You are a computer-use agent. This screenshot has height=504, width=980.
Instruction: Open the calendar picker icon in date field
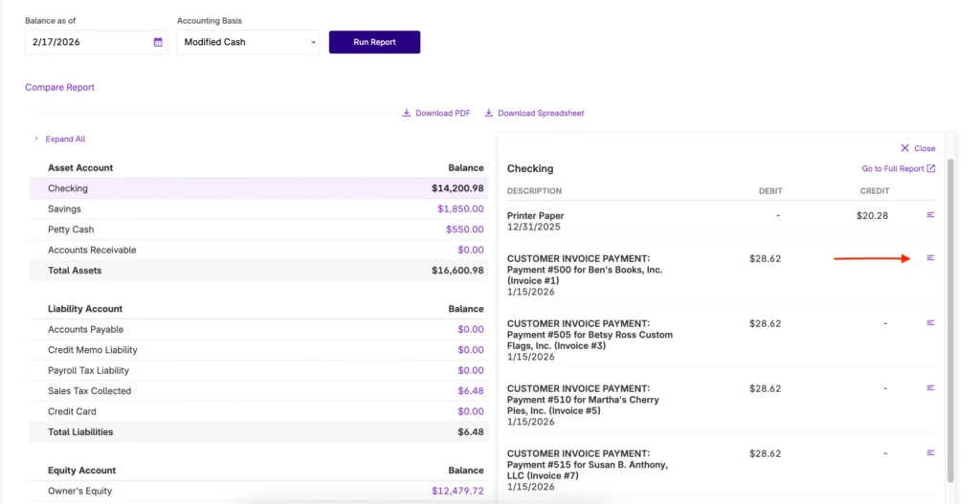coord(158,42)
